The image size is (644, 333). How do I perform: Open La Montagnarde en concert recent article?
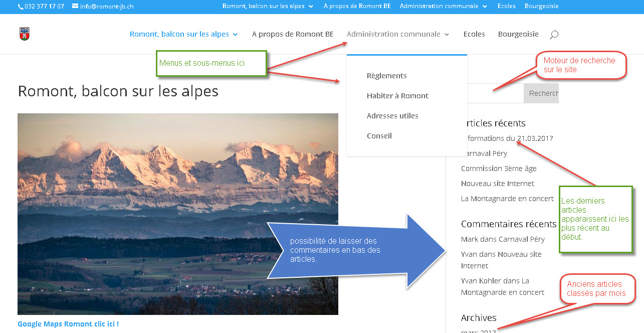[507, 199]
